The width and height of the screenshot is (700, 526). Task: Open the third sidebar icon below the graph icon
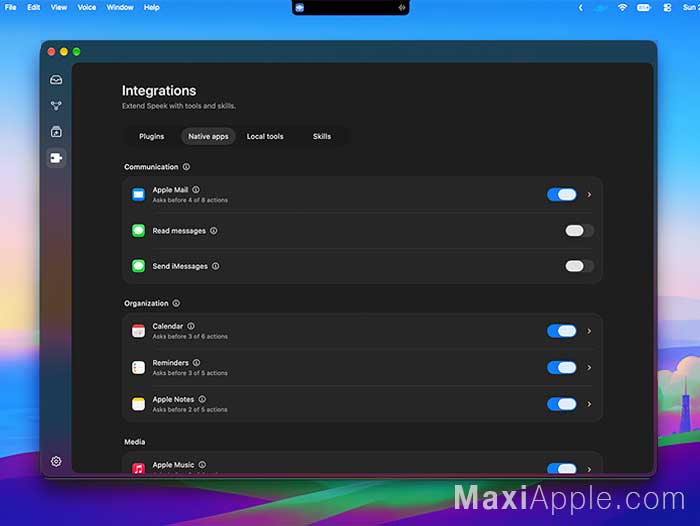point(56,132)
